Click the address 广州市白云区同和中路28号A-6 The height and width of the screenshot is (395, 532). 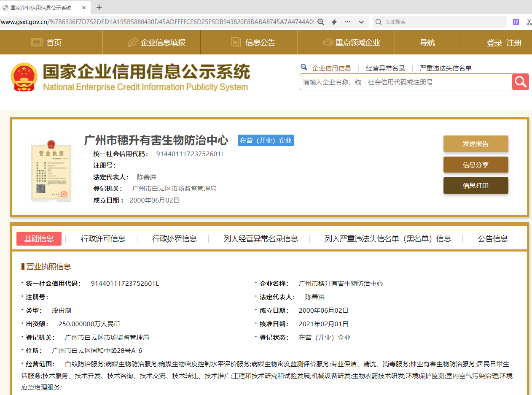coord(97,351)
